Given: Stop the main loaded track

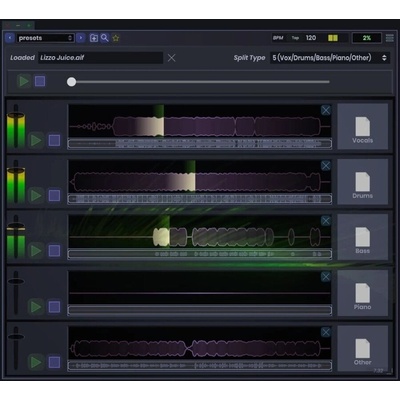Looking at the screenshot, I should coord(40,81).
